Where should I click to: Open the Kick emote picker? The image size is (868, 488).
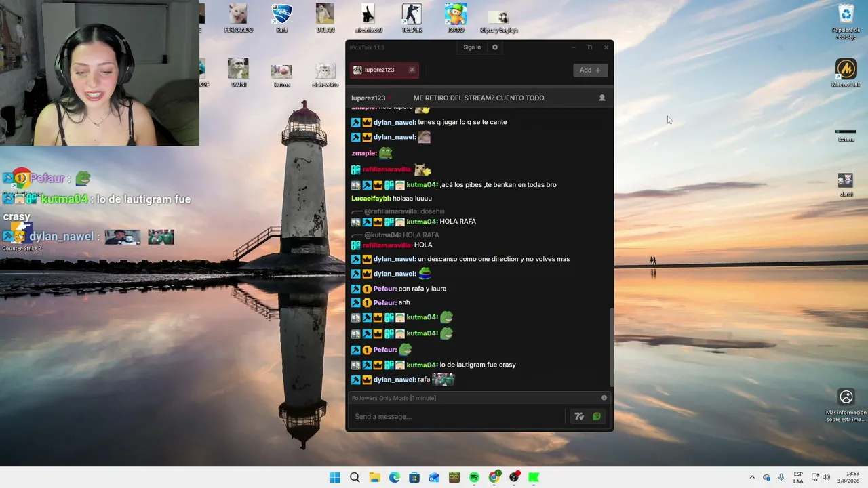click(x=597, y=416)
